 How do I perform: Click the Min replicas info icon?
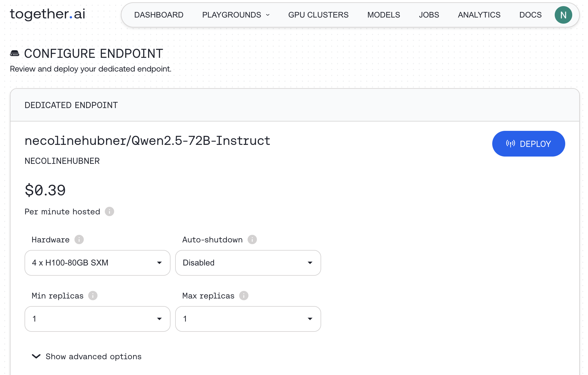pos(93,296)
